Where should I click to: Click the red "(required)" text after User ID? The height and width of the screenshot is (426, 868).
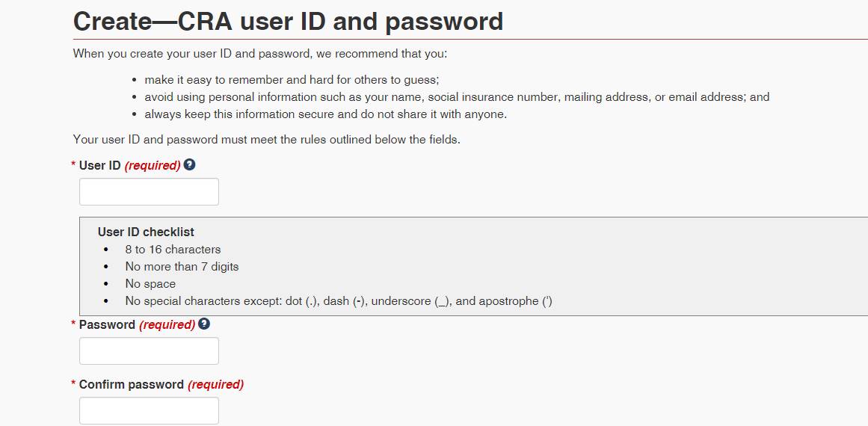click(153, 165)
